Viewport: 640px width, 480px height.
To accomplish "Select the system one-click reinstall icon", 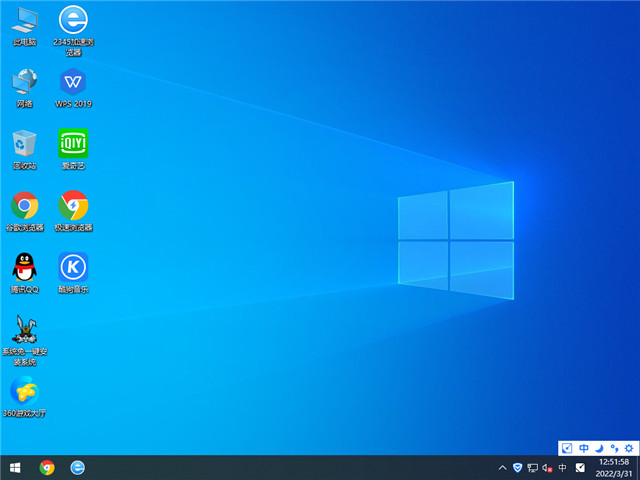I will 25,331.
